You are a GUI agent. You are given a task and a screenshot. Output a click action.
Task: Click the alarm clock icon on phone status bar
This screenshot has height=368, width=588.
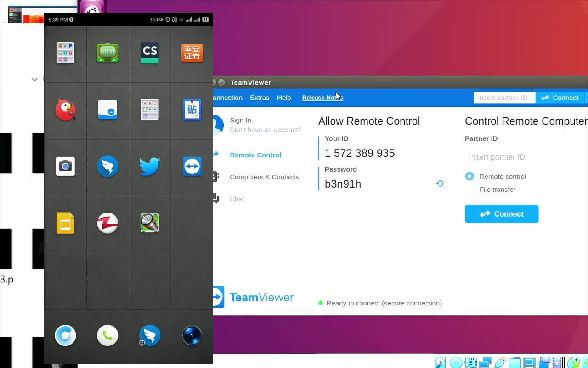pyautogui.click(x=168, y=20)
